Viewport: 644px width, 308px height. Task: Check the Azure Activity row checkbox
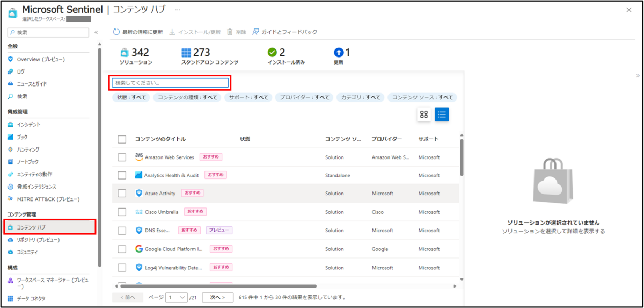tap(122, 194)
